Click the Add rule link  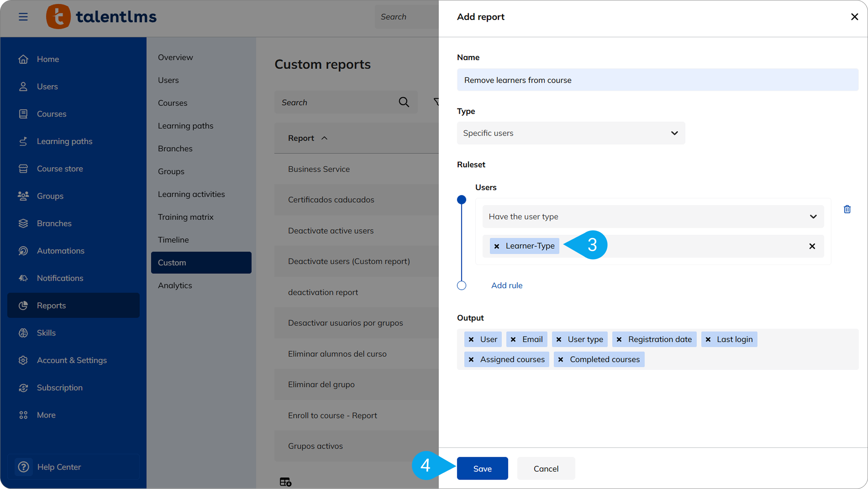point(506,285)
